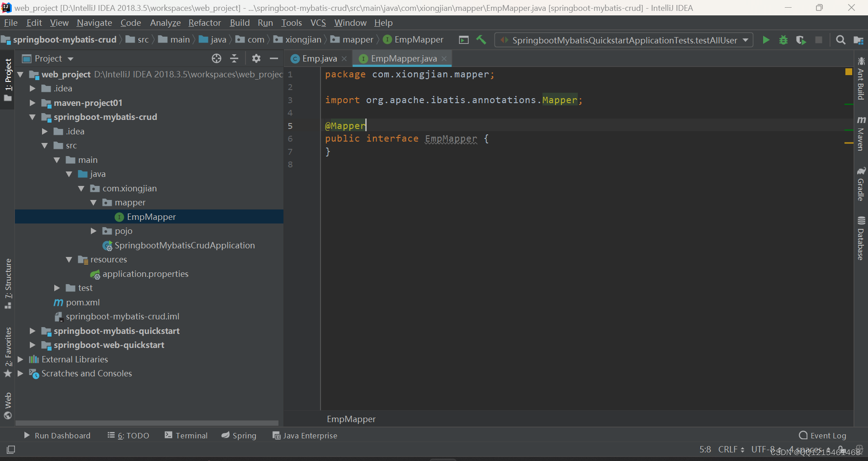Collapse the resources folder
Viewport: 868px width, 461px height.
tap(69, 259)
